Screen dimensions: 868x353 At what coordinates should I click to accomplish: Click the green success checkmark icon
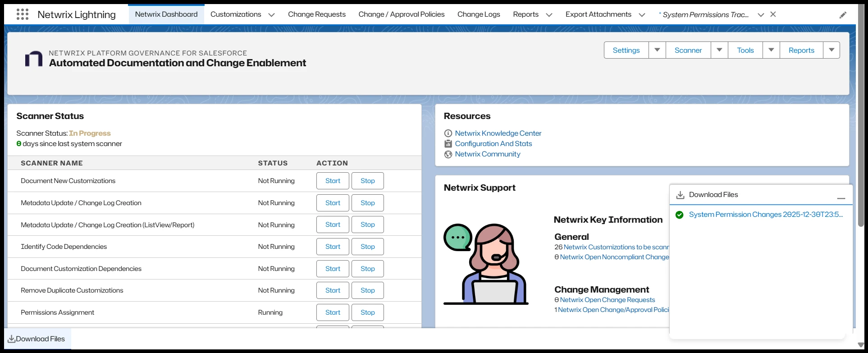pyautogui.click(x=679, y=215)
